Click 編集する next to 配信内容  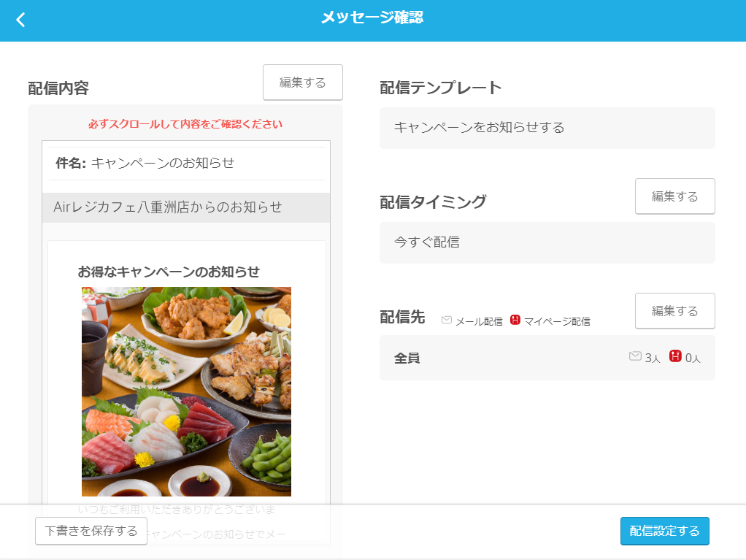[x=302, y=82]
